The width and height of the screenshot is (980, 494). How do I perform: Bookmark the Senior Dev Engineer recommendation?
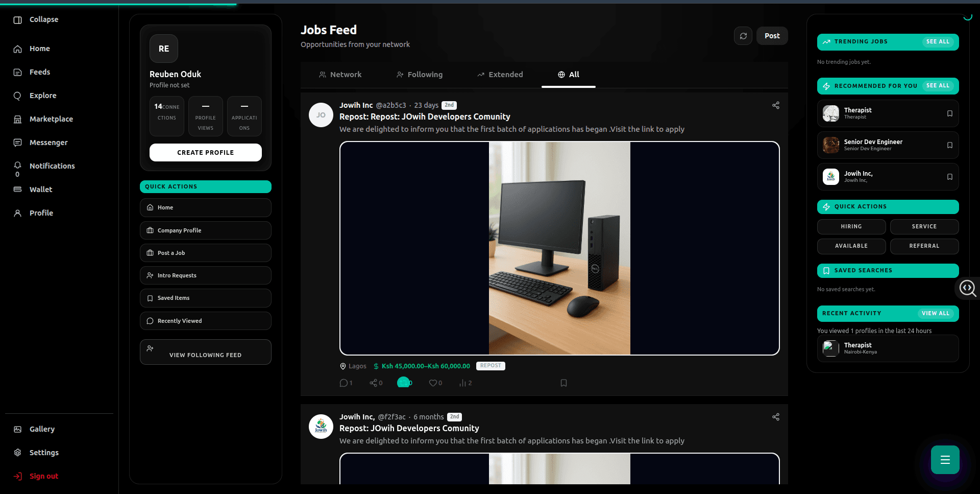[950, 145]
